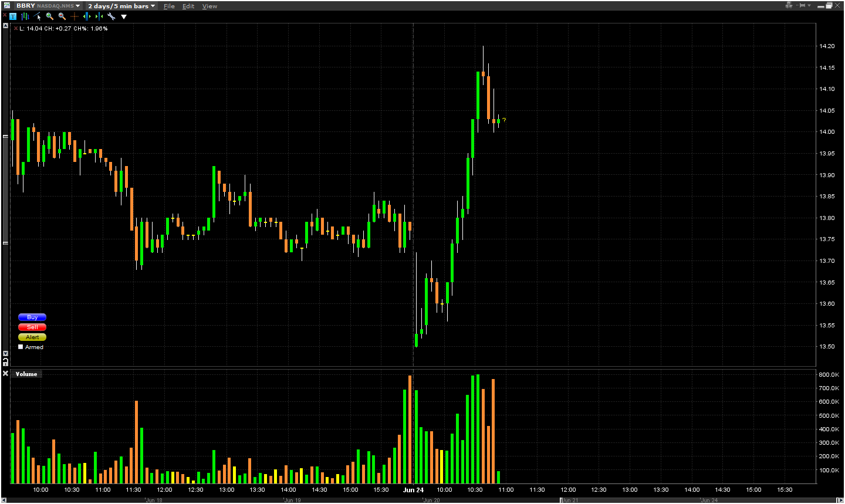Zoom in with the plus magnifier
Screen dimensions: 845x504
click(50, 16)
